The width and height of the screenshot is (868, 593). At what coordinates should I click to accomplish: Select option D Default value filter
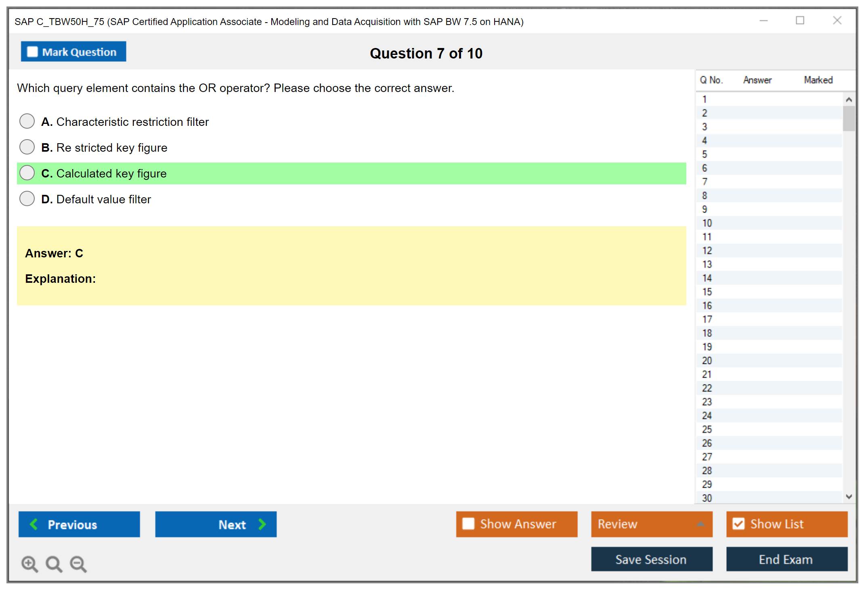(x=27, y=198)
